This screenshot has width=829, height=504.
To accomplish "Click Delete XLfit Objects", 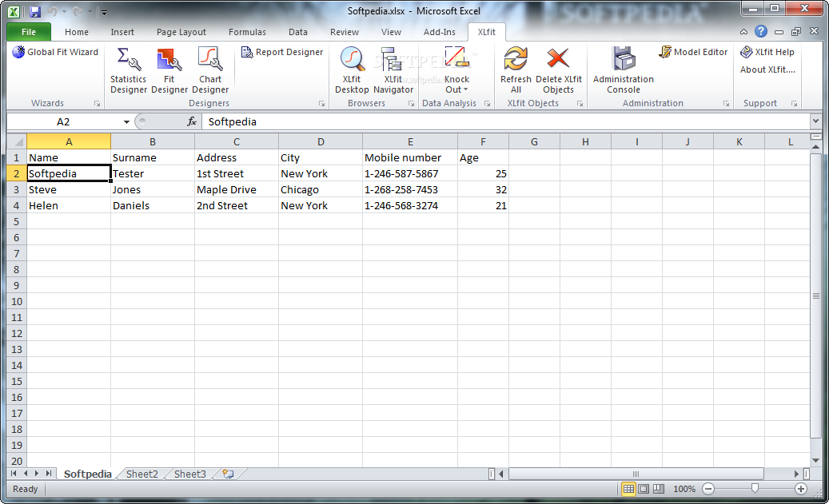I will pyautogui.click(x=558, y=70).
